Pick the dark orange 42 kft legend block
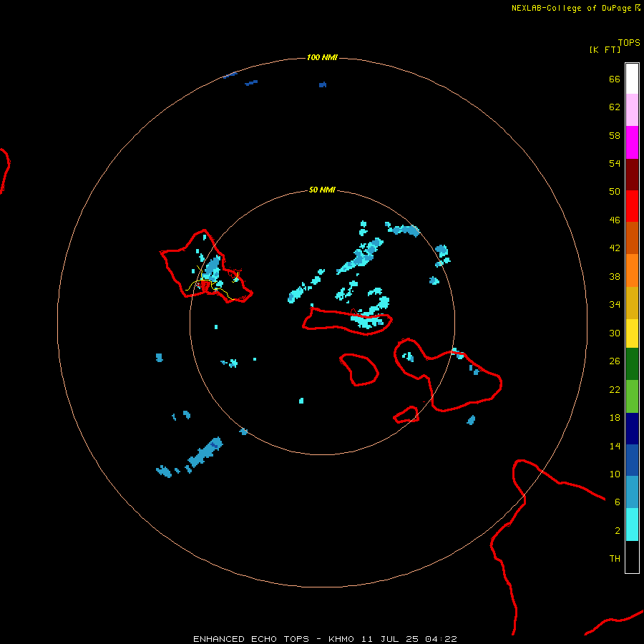This screenshot has width=644, height=644. (632, 238)
